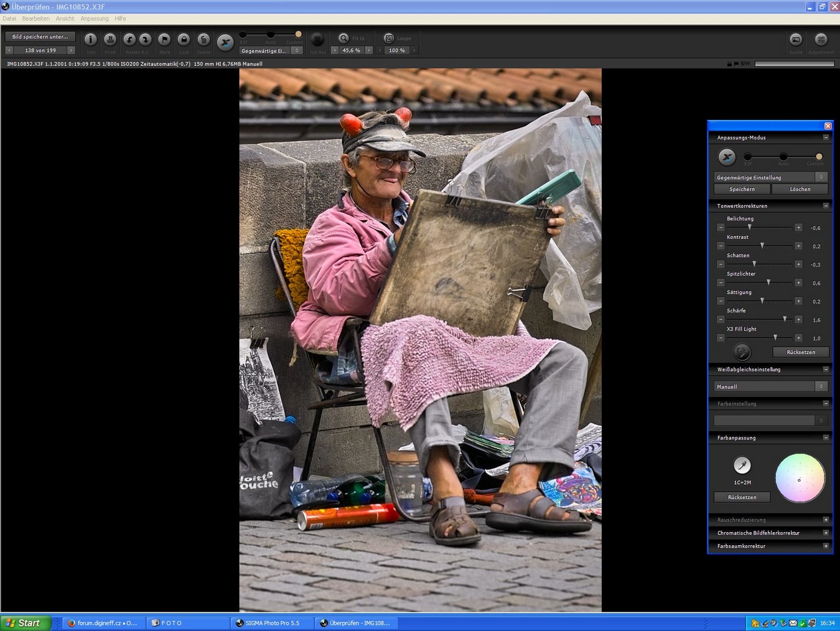Select Auto mode in adjustment panel

point(783,157)
